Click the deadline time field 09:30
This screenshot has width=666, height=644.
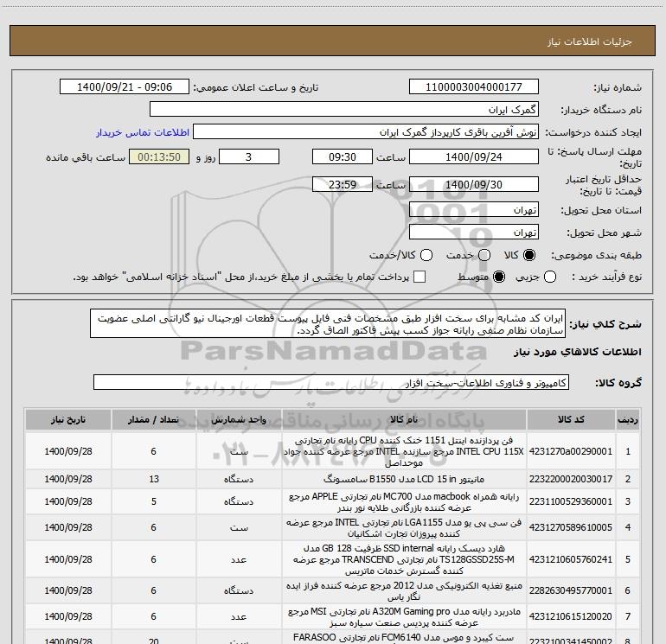[x=343, y=156]
